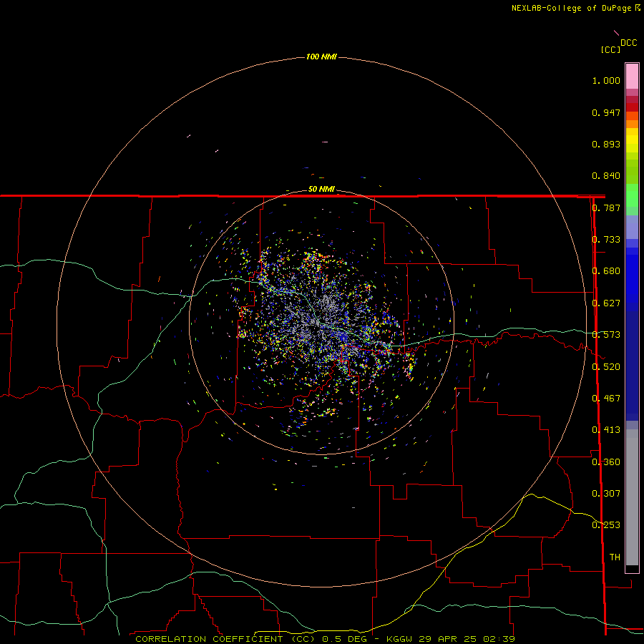The width and height of the screenshot is (644, 644).
Task: Click the 0.840 legend value
Action: click(606, 176)
